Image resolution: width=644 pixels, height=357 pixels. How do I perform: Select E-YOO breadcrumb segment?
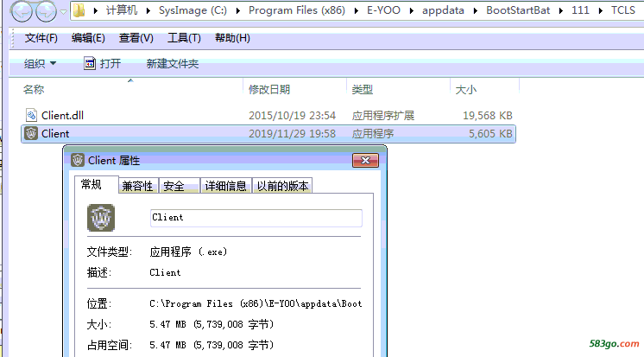(x=383, y=10)
